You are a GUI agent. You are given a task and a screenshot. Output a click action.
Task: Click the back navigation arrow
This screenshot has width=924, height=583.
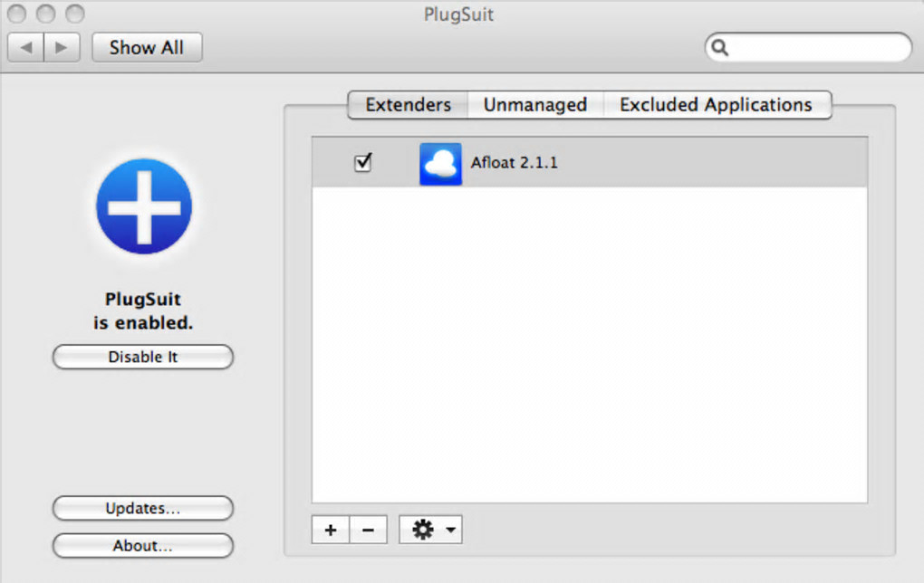coord(26,47)
